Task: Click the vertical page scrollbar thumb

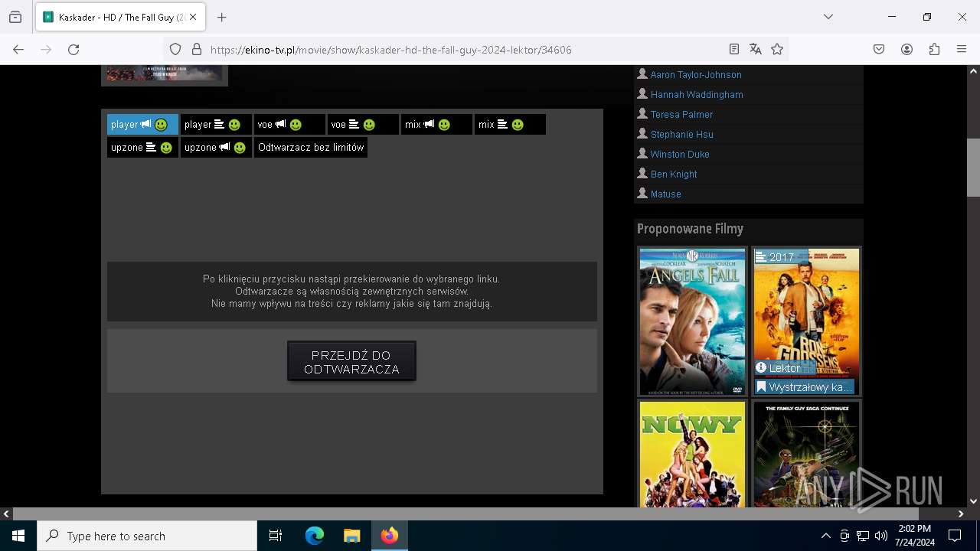Action: [x=973, y=167]
